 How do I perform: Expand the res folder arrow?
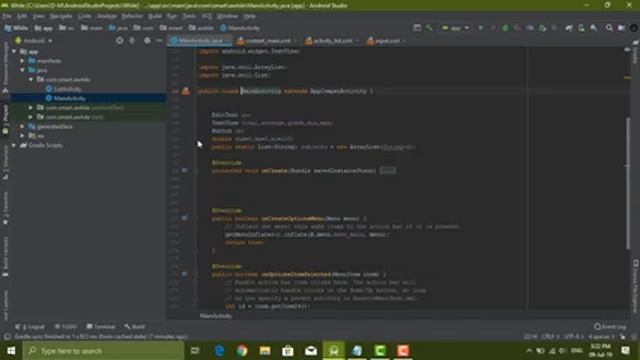tap(22, 136)
